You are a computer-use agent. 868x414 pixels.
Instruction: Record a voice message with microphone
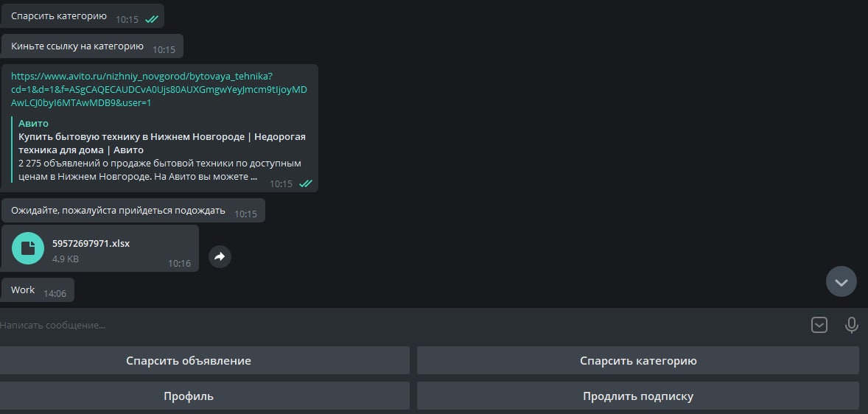pos(851,325)
